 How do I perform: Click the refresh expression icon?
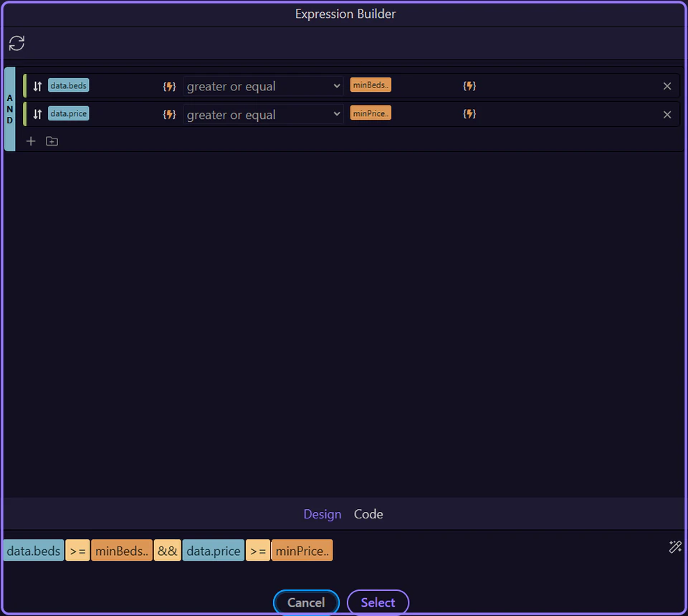(x=16, y=43)
